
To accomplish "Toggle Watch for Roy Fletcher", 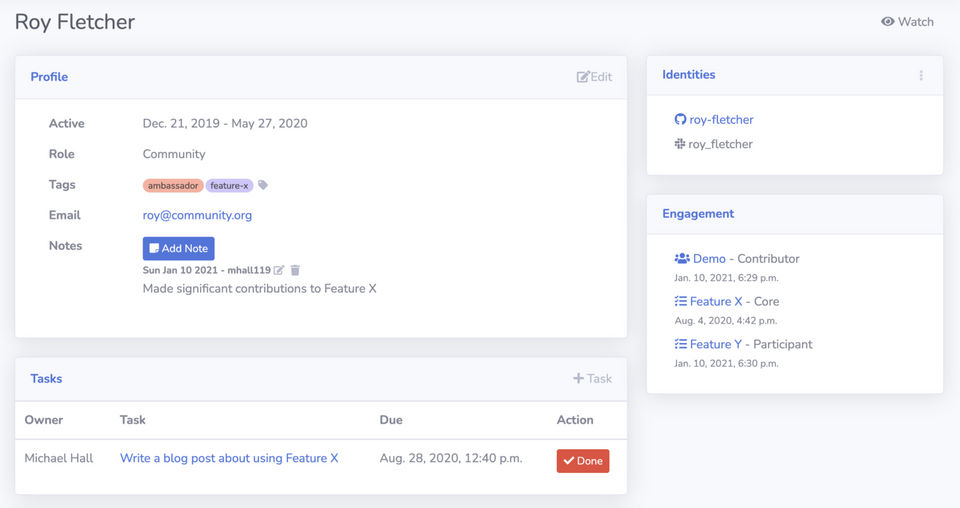I will (x=907, y=21).
